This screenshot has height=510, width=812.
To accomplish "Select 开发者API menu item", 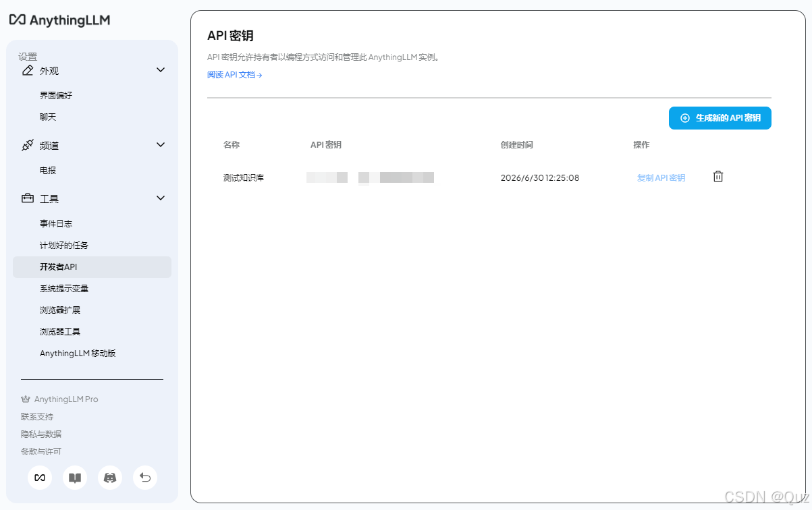I will pos(92,267).
